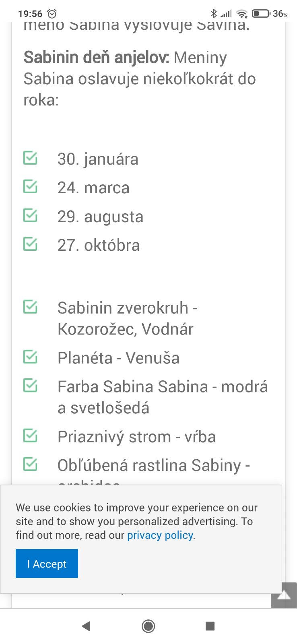Tap the 29. augusta list entry
The height and width of the screenshot is (644, 297).
[x=100, y=217]
